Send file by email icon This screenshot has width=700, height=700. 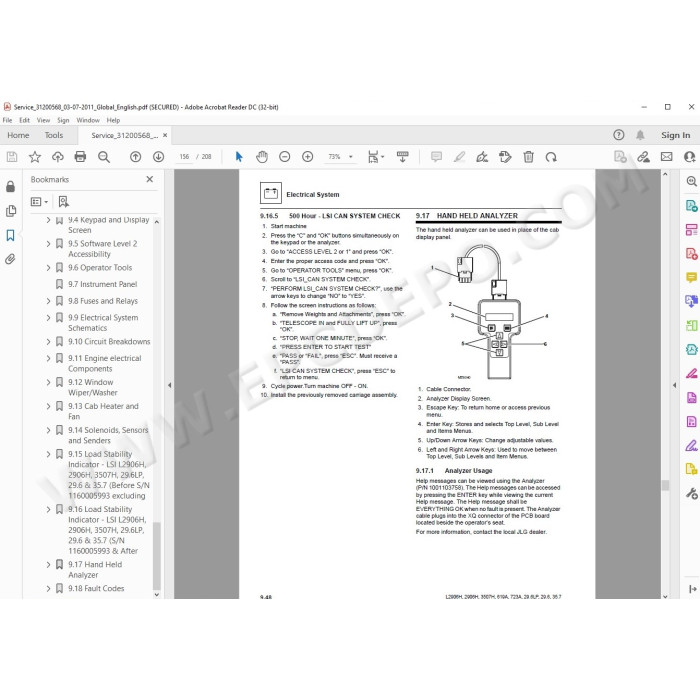(x=666, y=157)
